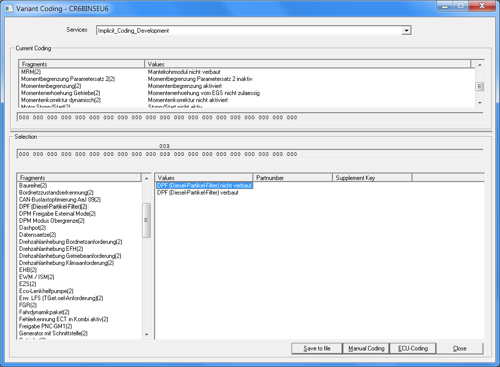Select DPF (Diesel-Partikel-Filter)(2) fragment
The image size is (500, 367).
point(53,207)
